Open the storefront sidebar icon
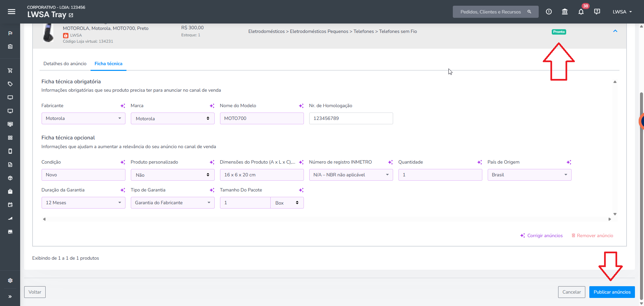Screen dimensions: 644x306 pyautogui.click(x=10, y=232)
